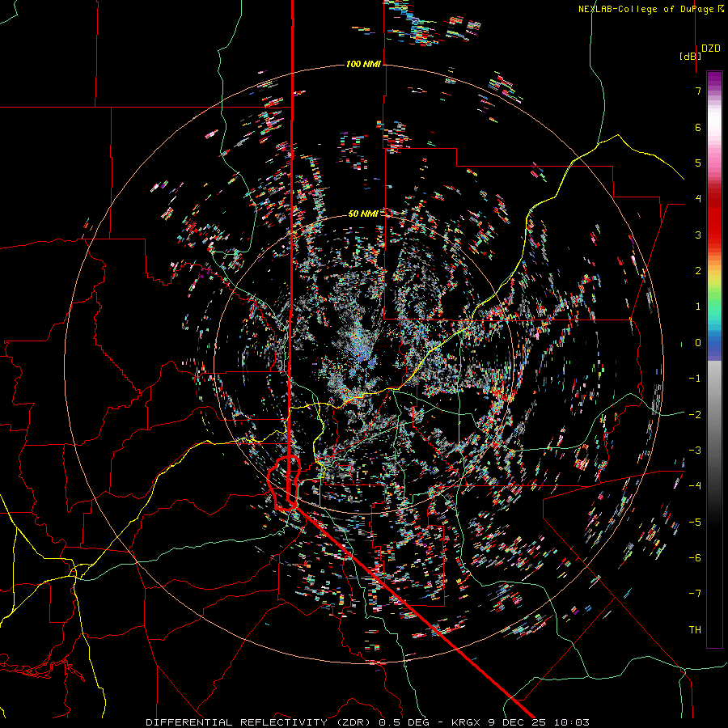Click the ZDR color scale bar
The image size is (728, 728).
coord(714,359)
